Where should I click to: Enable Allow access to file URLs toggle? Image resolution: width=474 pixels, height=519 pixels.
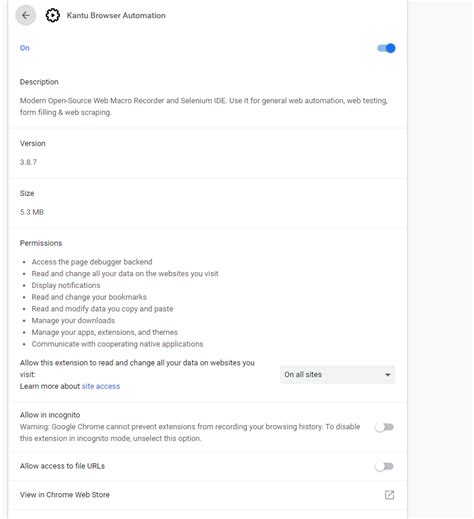(x=384, y=466)
